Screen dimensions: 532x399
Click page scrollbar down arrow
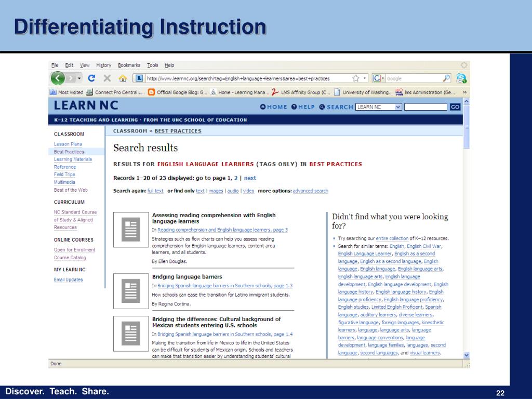pos(467,355)
